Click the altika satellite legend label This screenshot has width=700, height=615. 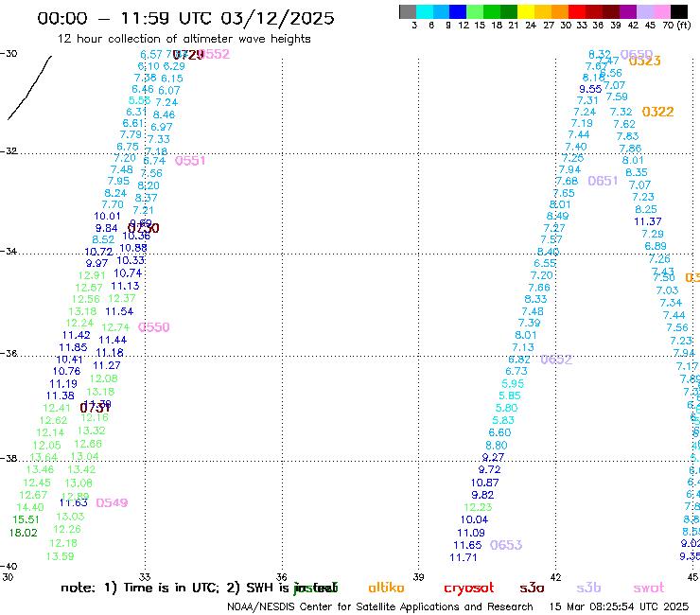tap(386, 588)
